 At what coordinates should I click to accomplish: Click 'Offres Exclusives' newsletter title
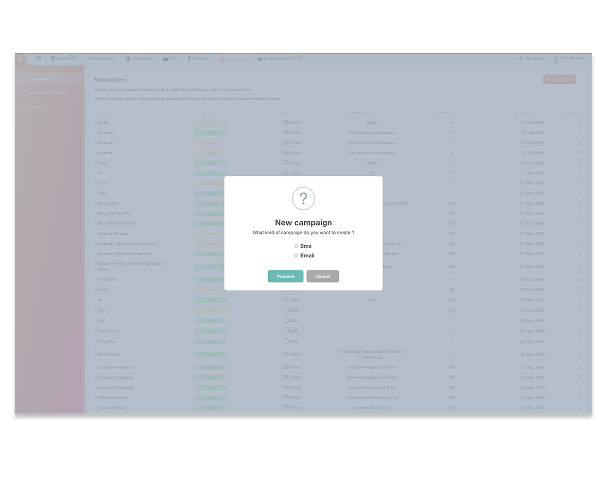(x=113, y=397)
